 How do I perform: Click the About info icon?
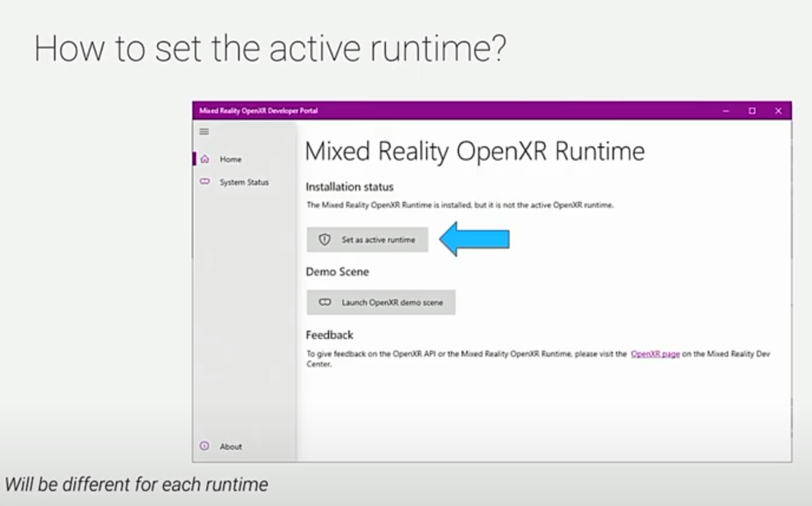coord(205,446)
